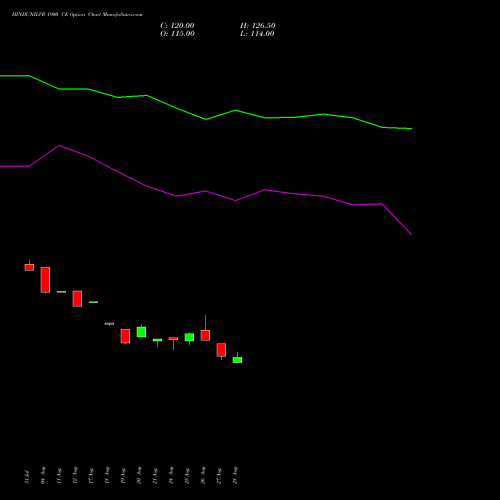500x500 pixels.
Task: Click the 25 Aug date label
Action: click(187, 476)
